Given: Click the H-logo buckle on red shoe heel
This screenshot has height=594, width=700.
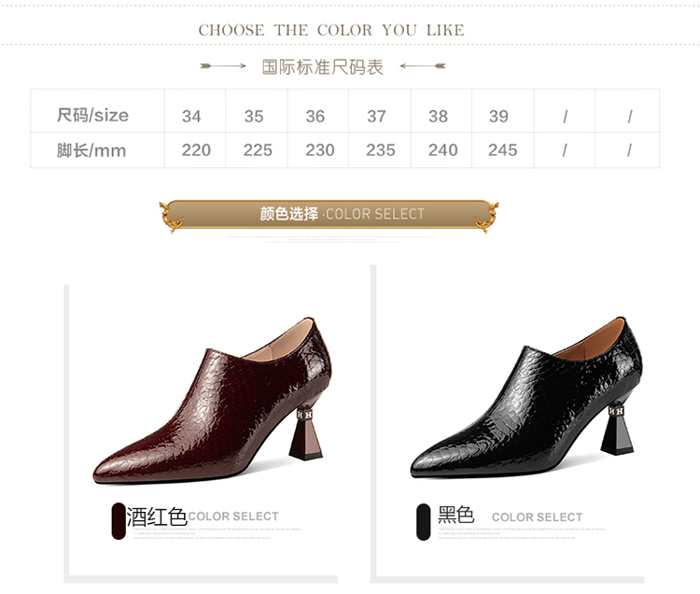Looking at the screenshot, I should coord(304,415).
